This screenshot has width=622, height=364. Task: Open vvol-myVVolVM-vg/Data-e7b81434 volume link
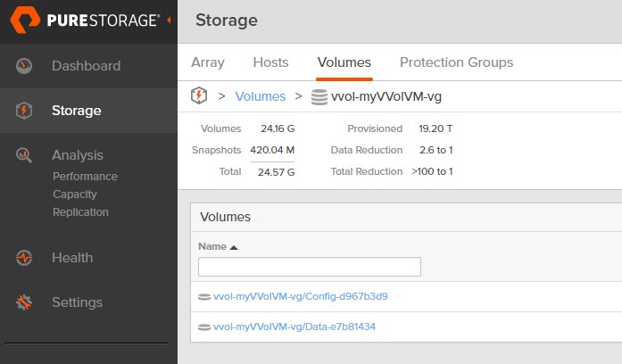294,327
